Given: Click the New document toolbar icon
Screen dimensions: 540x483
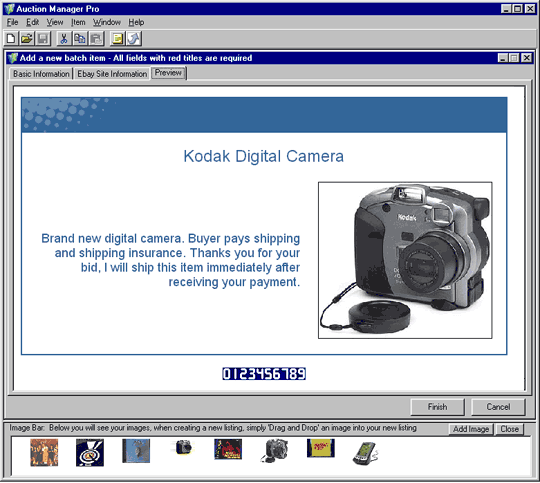Looking at the screenshot, I should click(11, 39).
